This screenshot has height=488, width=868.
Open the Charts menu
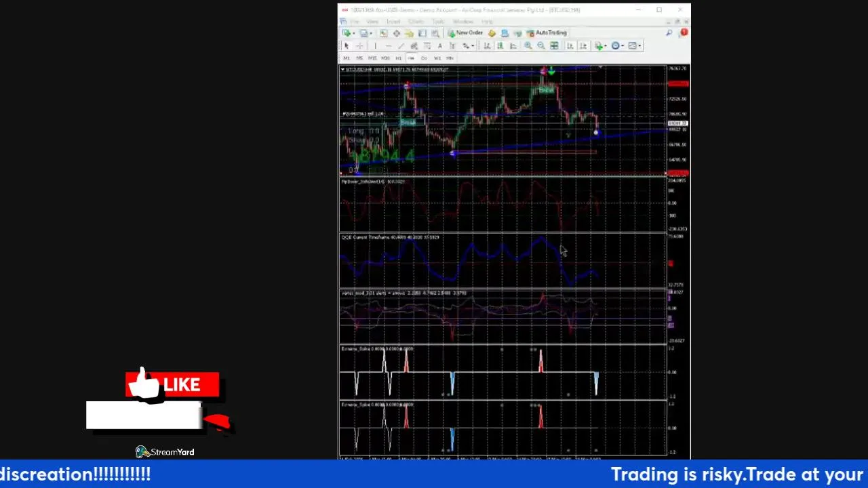(x=416, y=22)
